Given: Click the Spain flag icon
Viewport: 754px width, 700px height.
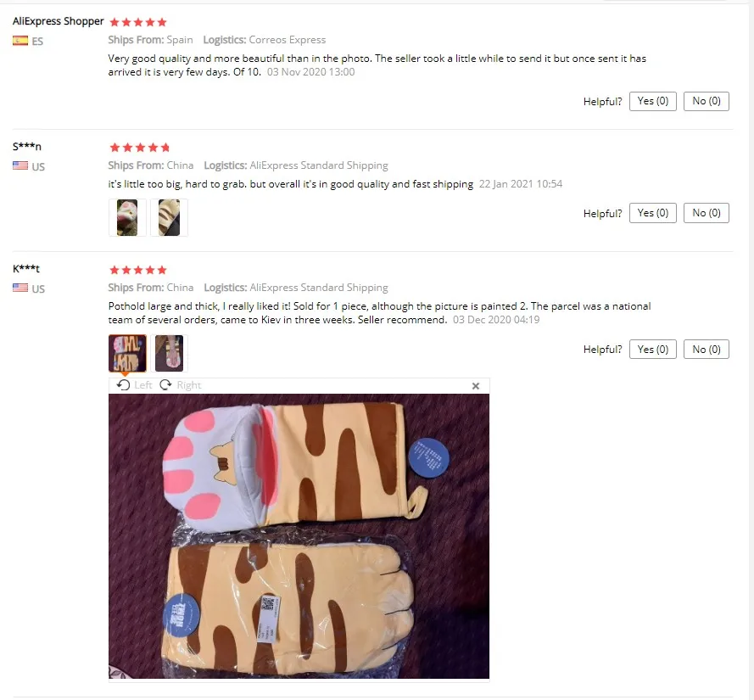Looking at the screenshot, I should pos(20,41).
